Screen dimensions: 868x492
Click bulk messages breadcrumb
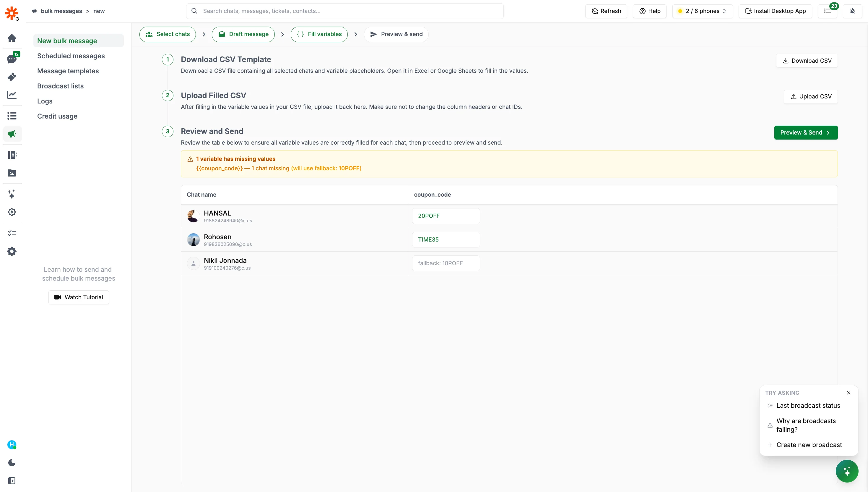coord(61,11)
